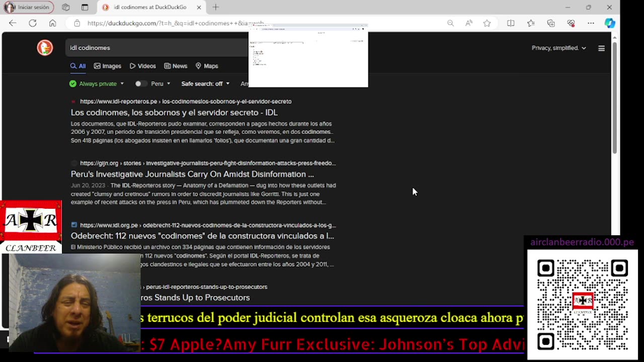Open Odebrecht: 112 nuevos codinomes result

pyautogui.click(x=202, y=236)
